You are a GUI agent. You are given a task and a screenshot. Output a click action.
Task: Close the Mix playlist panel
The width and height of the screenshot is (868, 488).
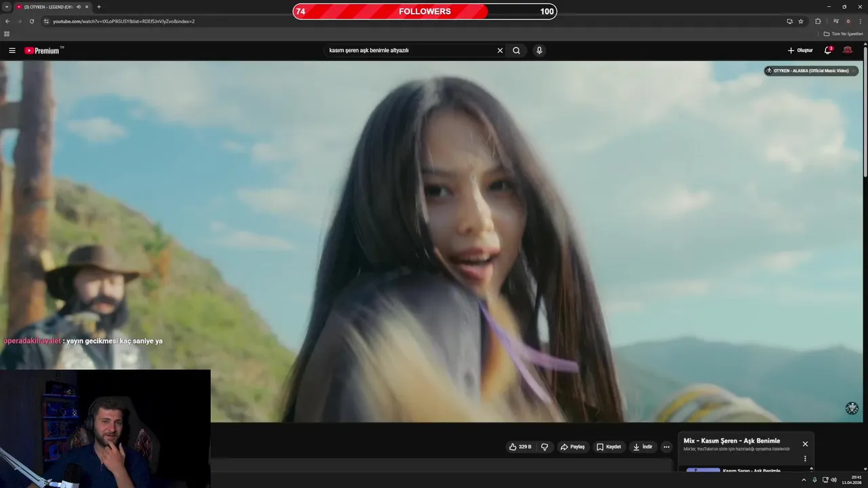(x=805, y=444)
